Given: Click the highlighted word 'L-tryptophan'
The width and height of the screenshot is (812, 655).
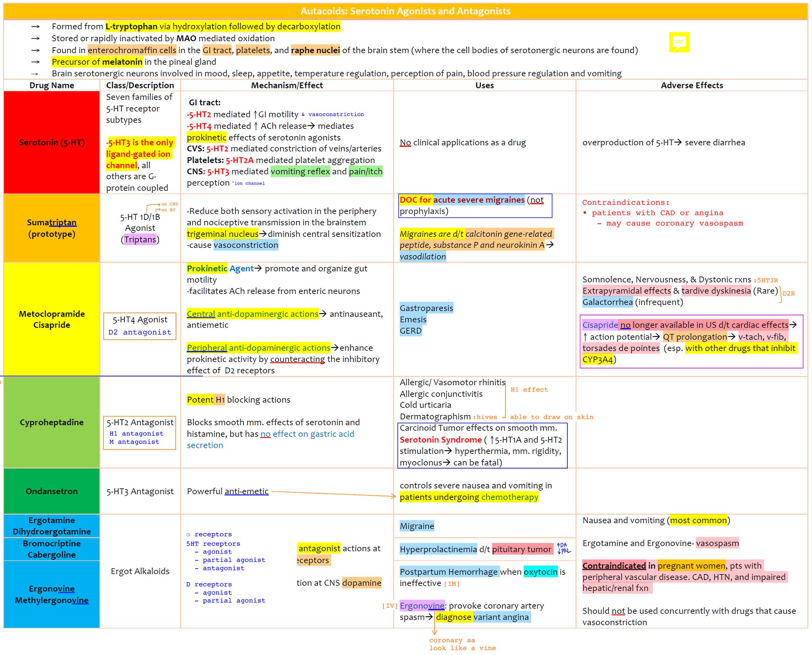Looking at the screenshot, I should (131, 27).
